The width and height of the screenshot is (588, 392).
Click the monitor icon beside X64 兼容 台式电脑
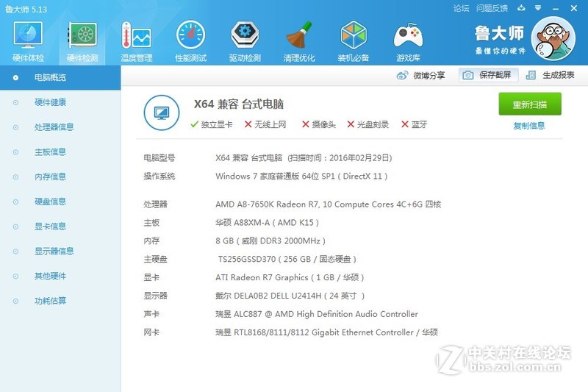pyautogui.click(x=162, y=113)
